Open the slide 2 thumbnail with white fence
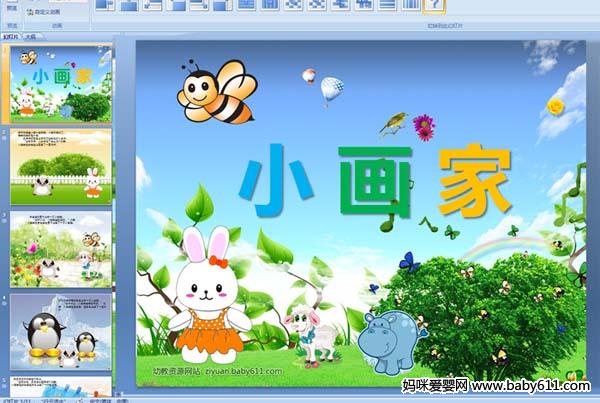Screen dimensions: 600x403 [61, 166]
